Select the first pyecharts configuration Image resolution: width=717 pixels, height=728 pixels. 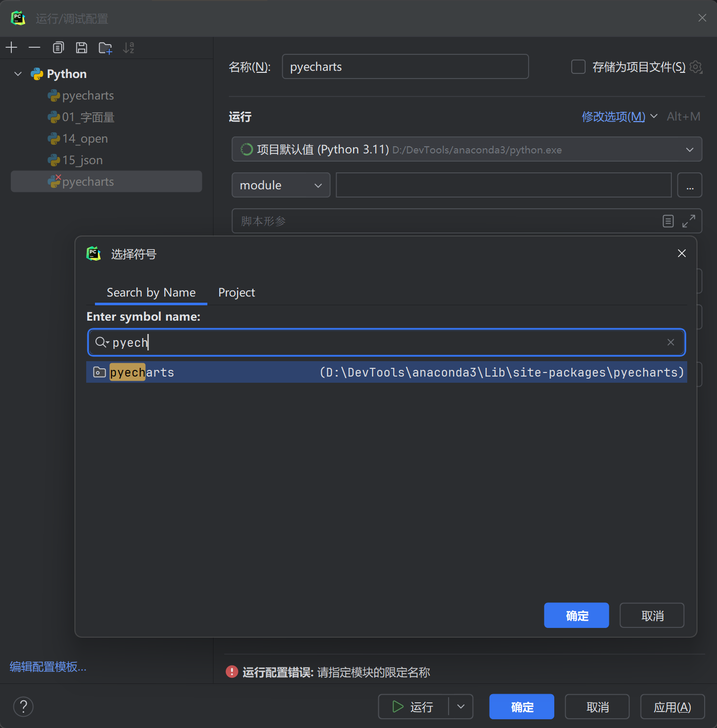pos(106,95)
